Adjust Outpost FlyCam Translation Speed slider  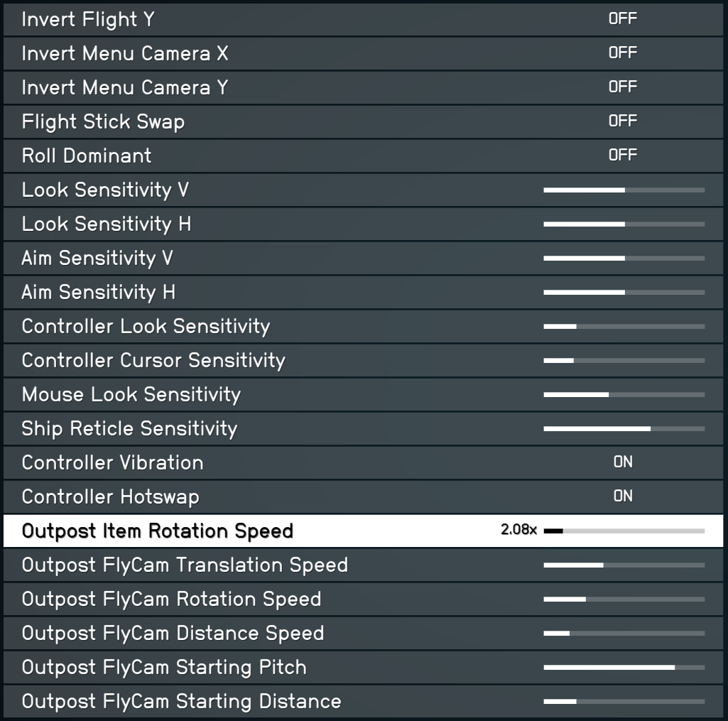click(624, 565)
